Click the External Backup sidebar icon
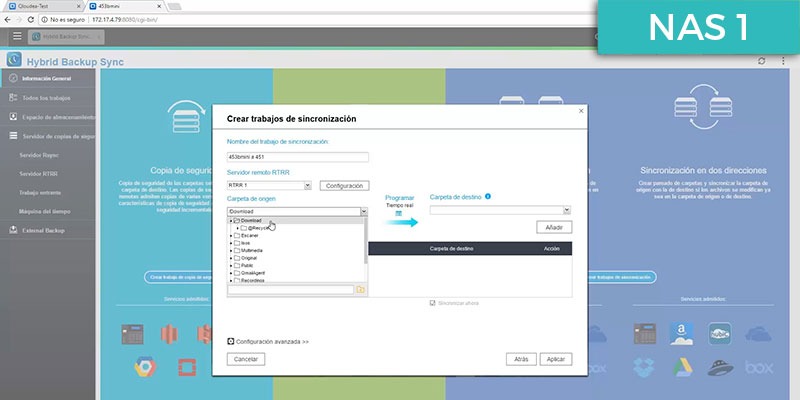Viewport: 800px width, 400px height. pos(13,230)
